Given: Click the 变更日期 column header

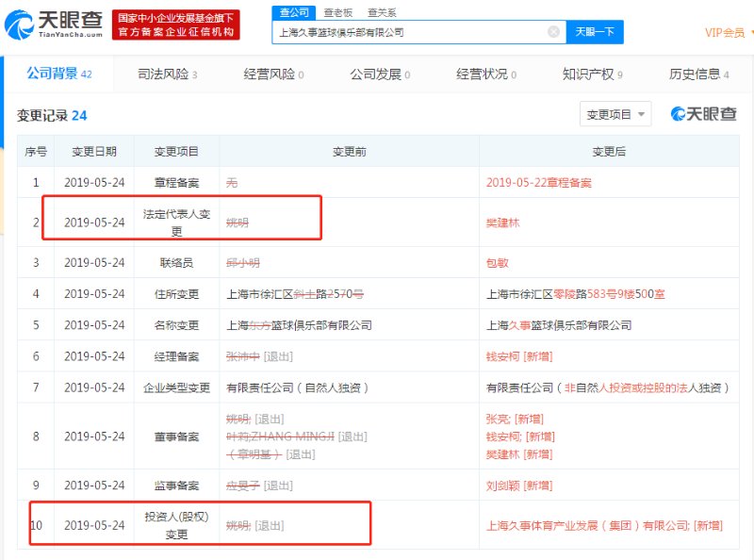Looking at the screenshot, I should (94, 152).
